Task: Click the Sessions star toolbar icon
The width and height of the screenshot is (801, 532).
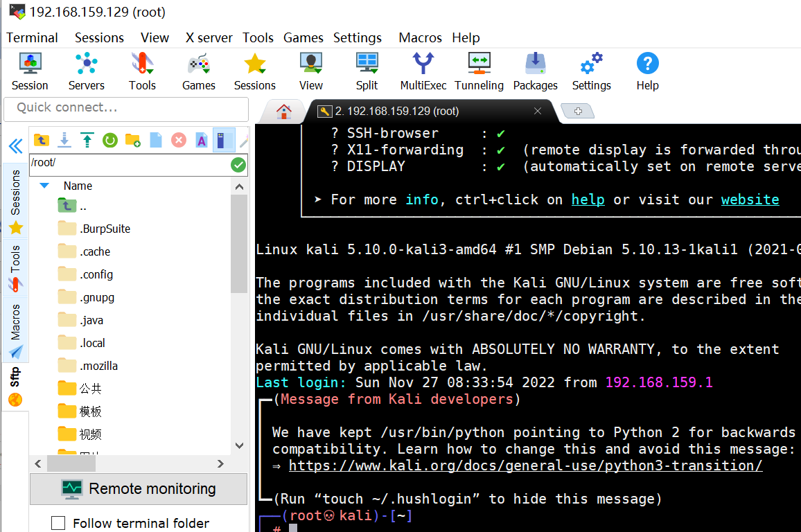Action: click(x=254, y=71)
